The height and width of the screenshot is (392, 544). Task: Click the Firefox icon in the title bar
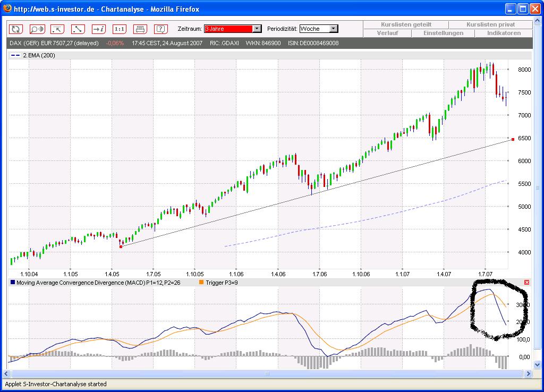[x=7, y=8]
